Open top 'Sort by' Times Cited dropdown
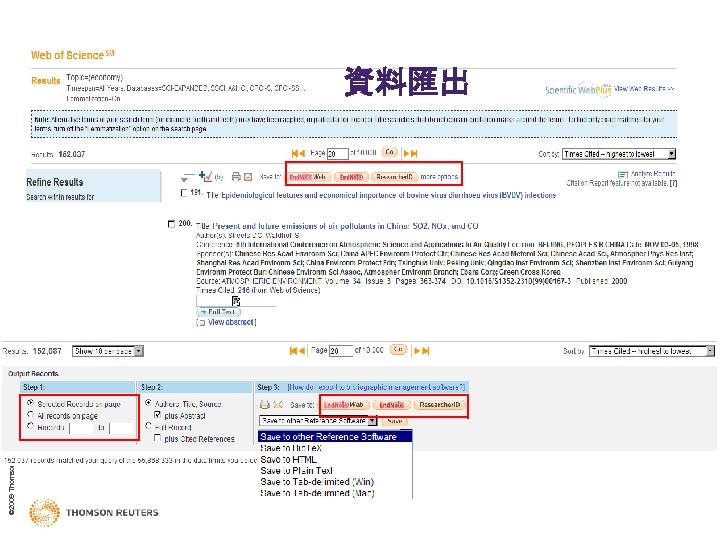The height and width of the screenshot is (540, 720). 619,154
